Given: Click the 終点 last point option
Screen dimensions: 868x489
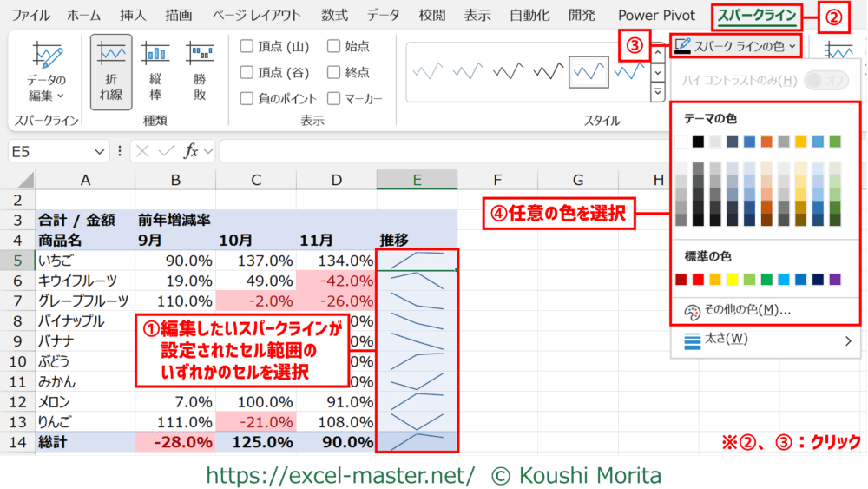Looking at the screenshot, I should 334,72.
